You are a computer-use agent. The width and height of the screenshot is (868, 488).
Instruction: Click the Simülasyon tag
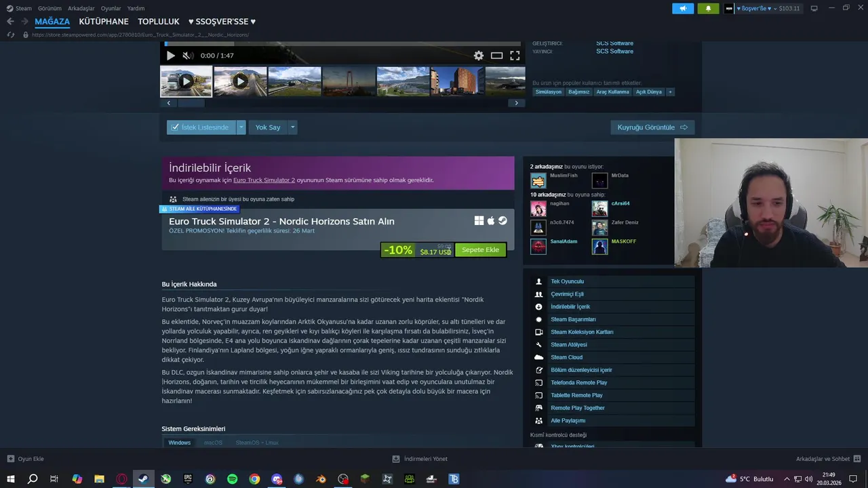coord(549,91)
